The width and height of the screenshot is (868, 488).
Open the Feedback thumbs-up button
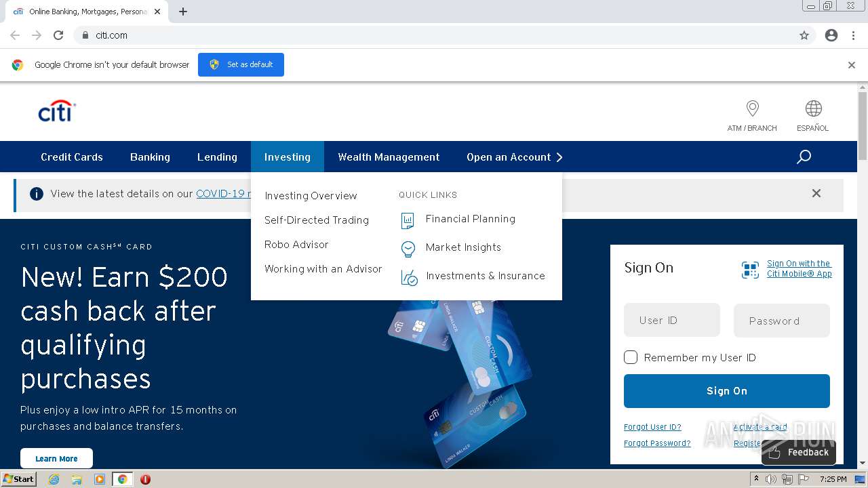point(799,452)
